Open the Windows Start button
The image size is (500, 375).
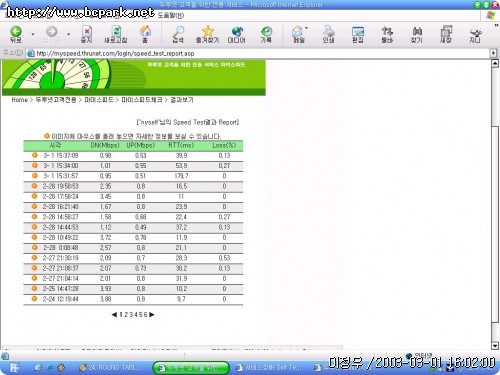[14, 368]
